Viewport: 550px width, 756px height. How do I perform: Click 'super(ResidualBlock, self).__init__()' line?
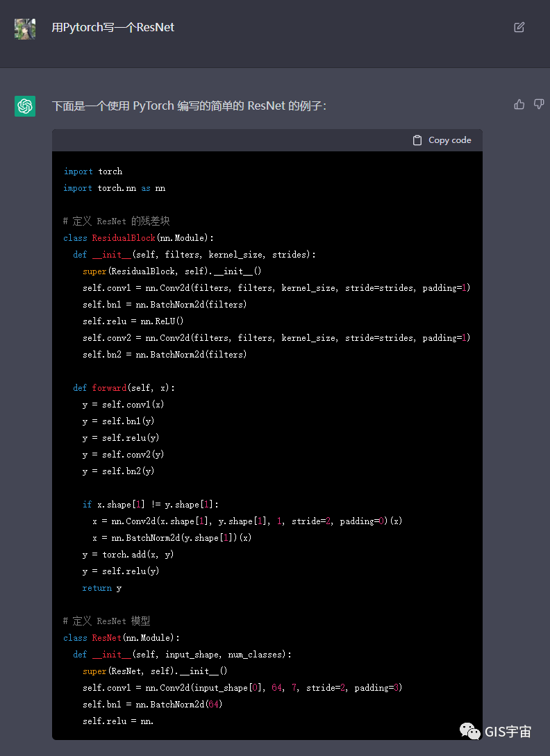tap(172, 271)
